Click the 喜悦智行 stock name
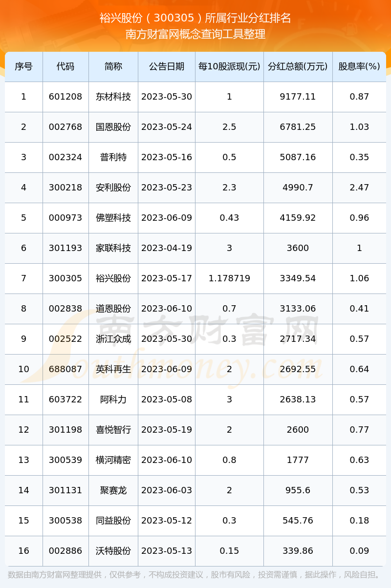 point(113,430)
